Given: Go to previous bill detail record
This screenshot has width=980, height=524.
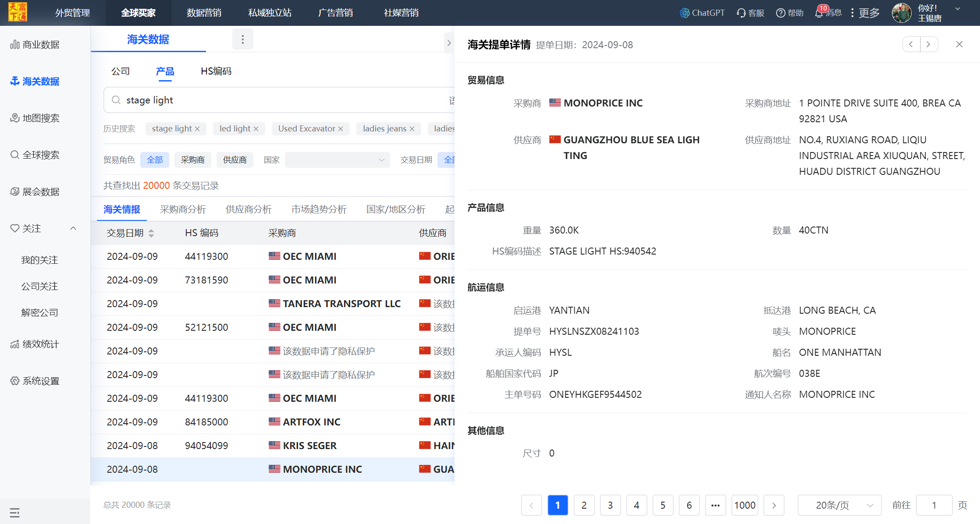Looking at the screenshot, I should point(911,44).
